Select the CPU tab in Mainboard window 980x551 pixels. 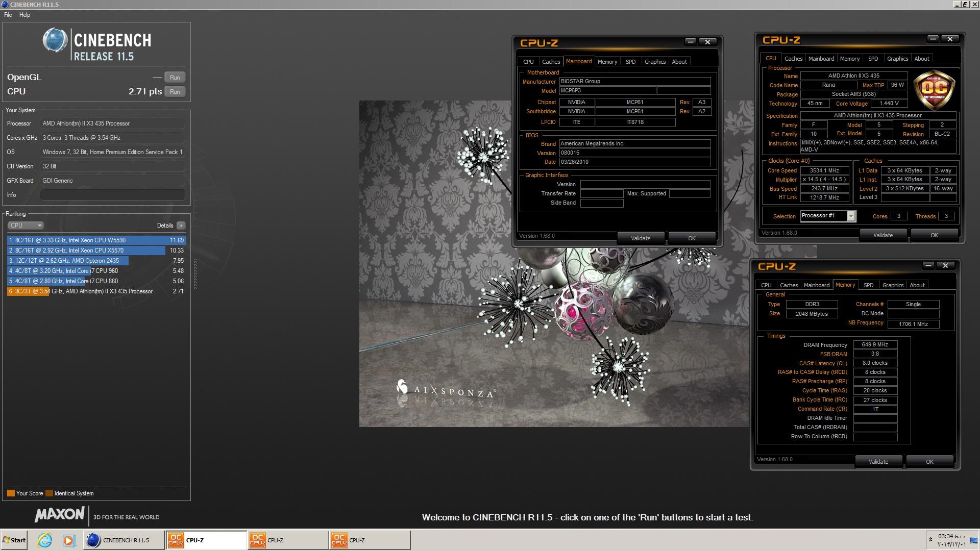[528, 62]
